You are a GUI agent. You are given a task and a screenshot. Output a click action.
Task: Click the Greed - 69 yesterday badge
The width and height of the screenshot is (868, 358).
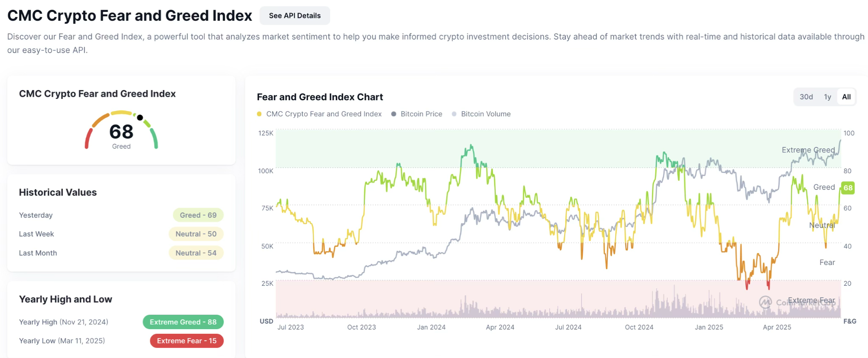198,215
